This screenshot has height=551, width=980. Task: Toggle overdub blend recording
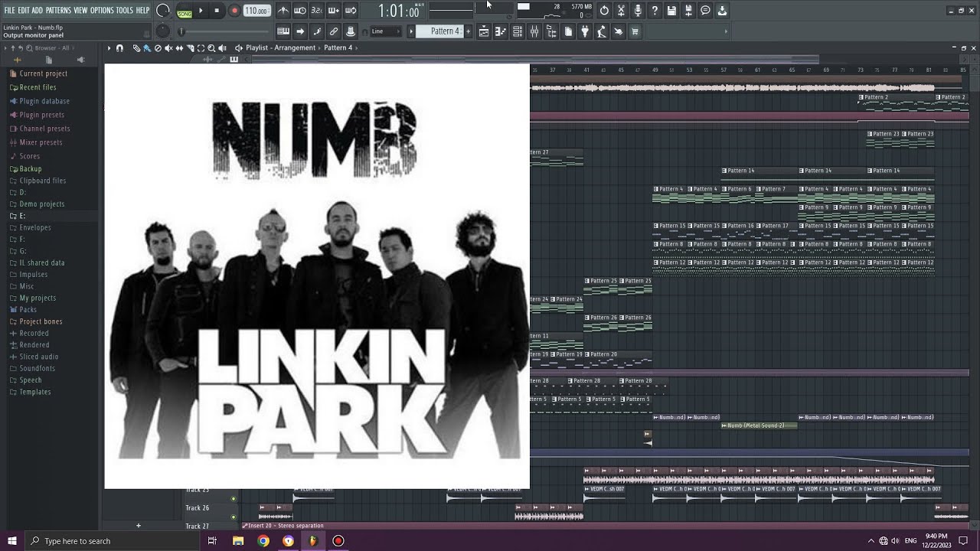point(334,11)
